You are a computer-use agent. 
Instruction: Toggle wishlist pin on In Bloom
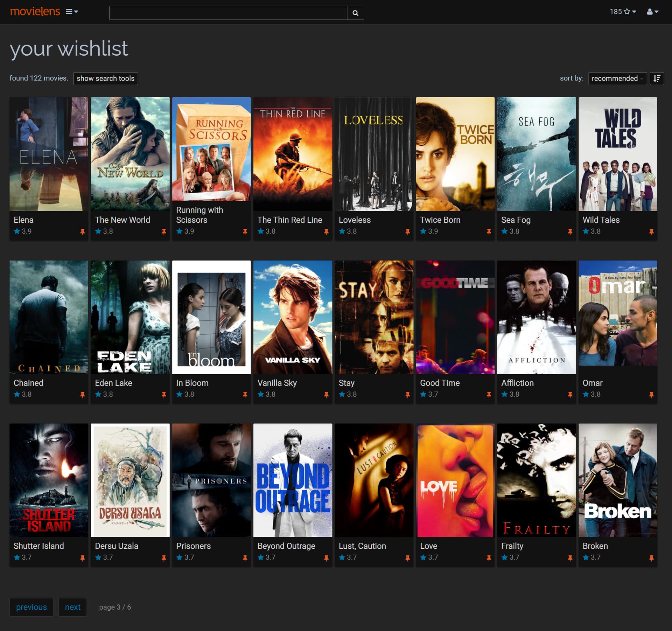(245, 395)
